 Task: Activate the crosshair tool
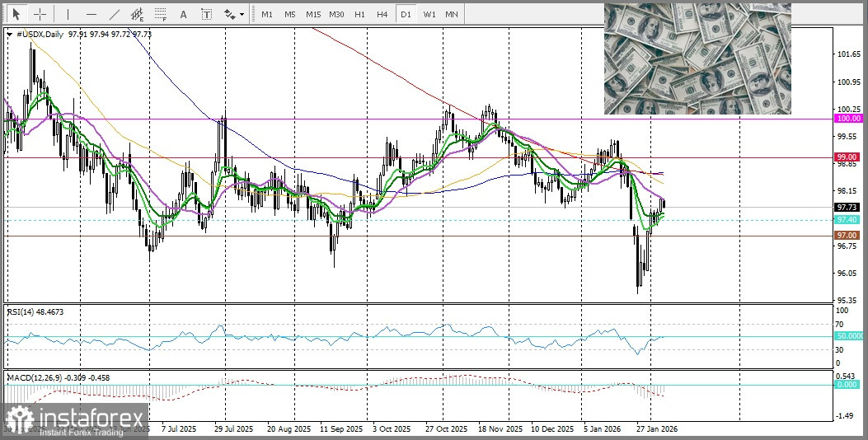[x=39, y=14]
